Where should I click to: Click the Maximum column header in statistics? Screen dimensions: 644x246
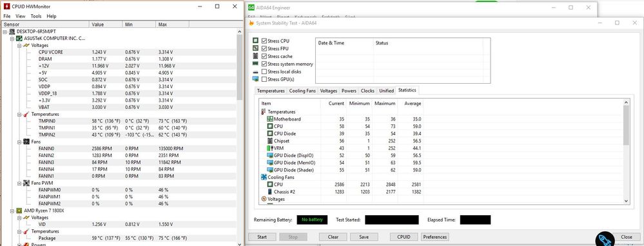[x=384, y=104]
